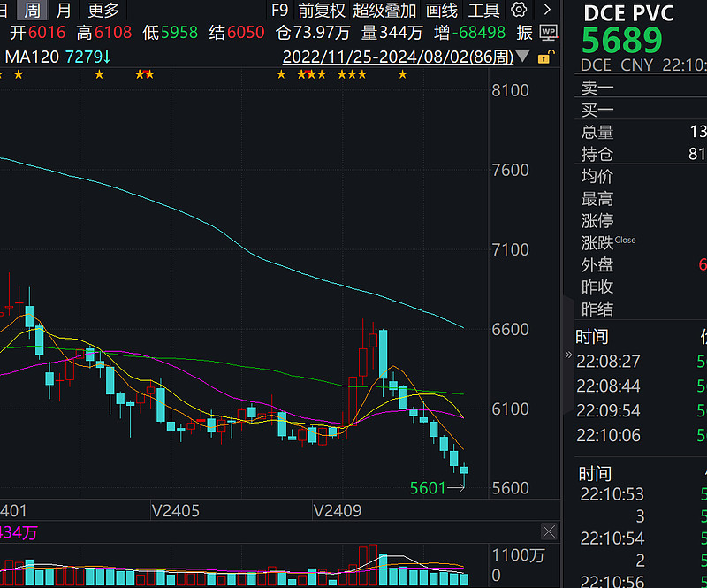
Task: Open the settings gear icon in toolbar
Action: (519, 10)
